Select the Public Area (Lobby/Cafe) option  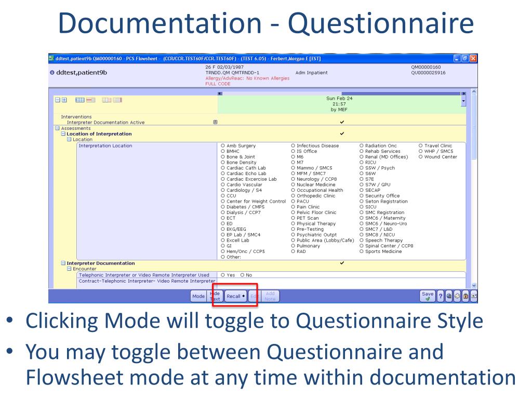pos(293,240)
